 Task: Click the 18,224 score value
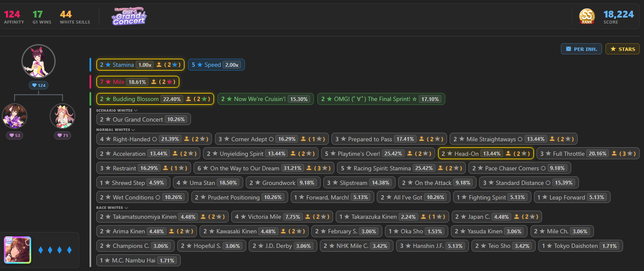619,14
